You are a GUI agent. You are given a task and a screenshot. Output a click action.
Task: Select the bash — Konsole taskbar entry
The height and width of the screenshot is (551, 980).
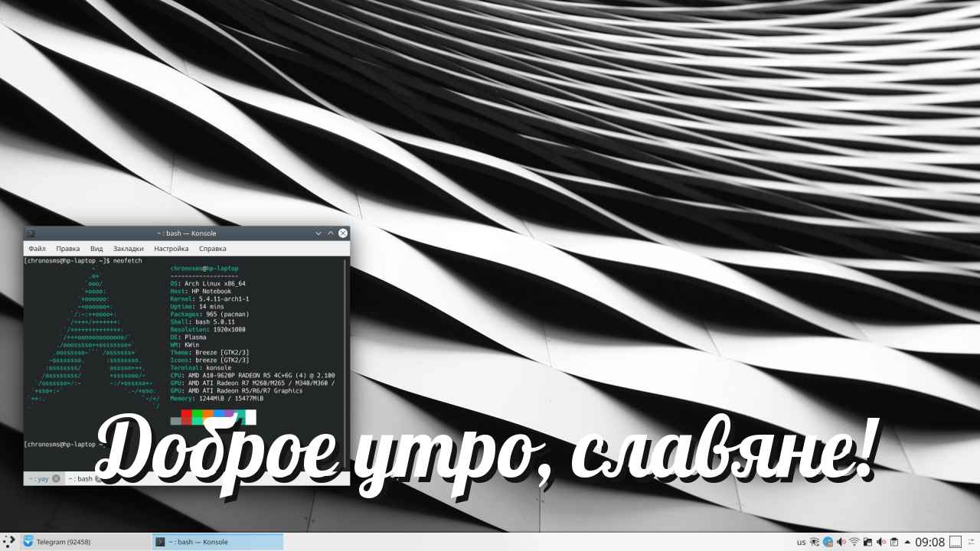pyautogui.click(x=217, y=542)
